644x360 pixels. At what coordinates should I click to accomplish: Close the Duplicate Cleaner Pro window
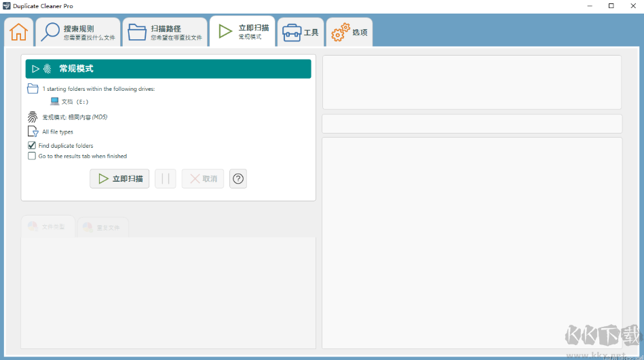633,6
